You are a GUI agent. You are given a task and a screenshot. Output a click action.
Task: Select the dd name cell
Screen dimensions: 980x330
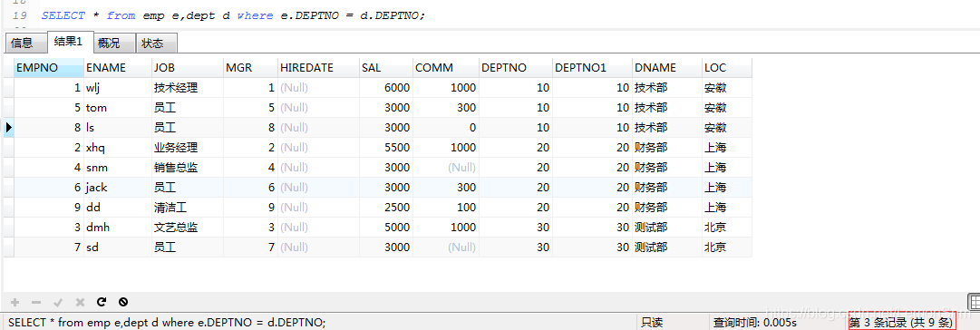pos(118,208)
